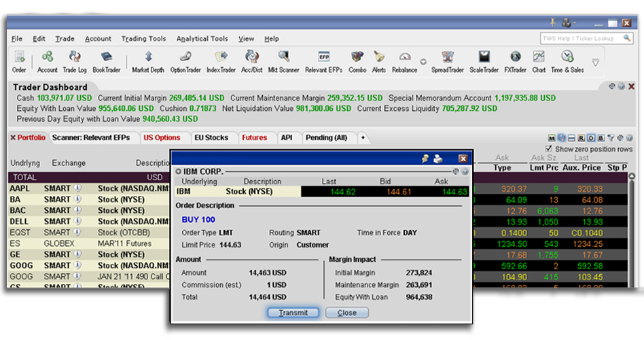644x340 pixels.
Task: Click Close in the order dialog
Action: [347, 313]
